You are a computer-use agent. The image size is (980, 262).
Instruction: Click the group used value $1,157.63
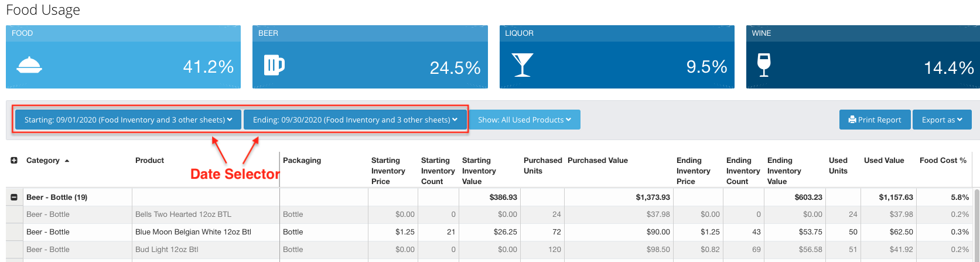click(896, 197)
